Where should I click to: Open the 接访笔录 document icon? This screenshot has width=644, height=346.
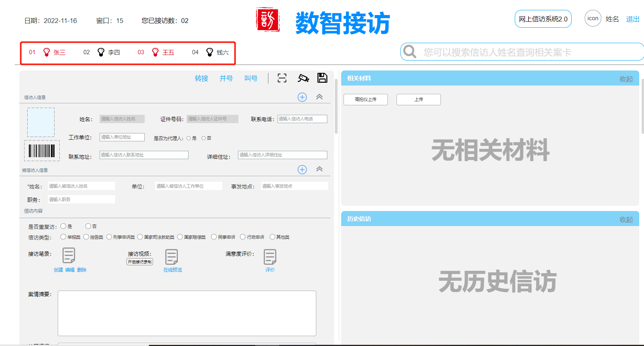coord(69,255)
